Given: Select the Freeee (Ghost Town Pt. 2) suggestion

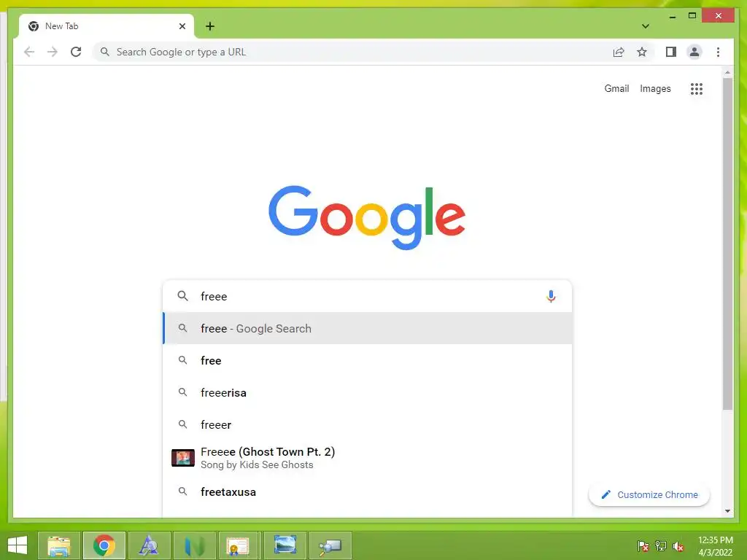Looking at the screenshot, I should [367, 458].
